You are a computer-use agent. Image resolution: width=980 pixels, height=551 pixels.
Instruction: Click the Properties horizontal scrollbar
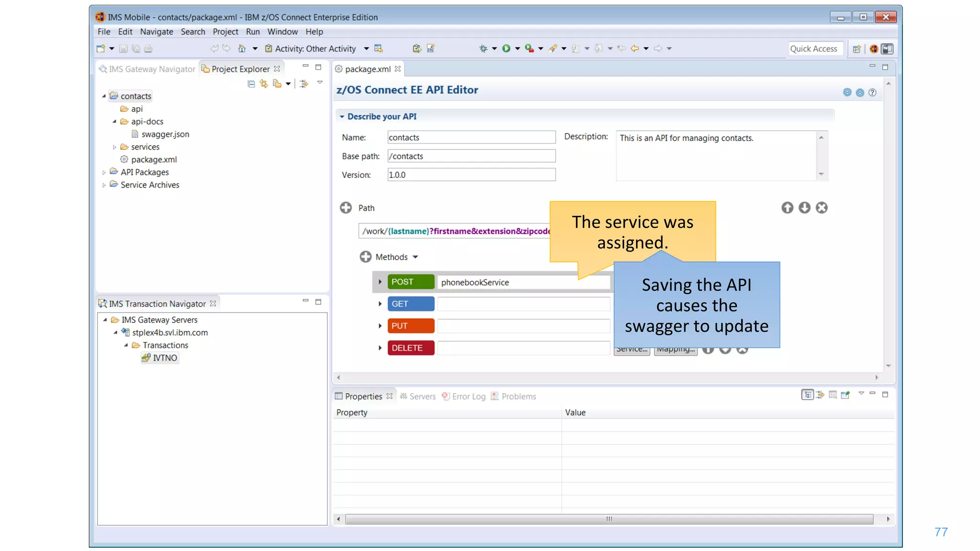click(x=609, y=519)
